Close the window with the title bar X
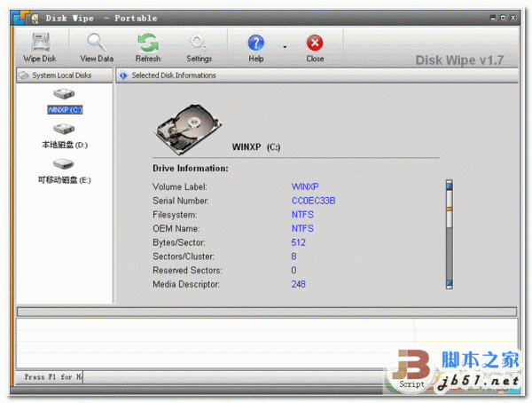 click(513, 18)
